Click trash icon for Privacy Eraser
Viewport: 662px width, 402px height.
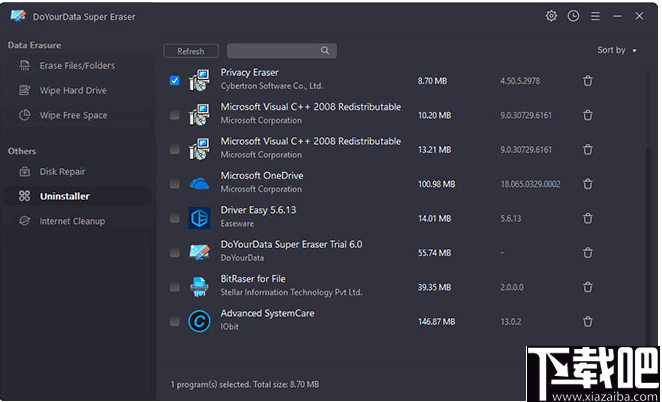point(587,80)
